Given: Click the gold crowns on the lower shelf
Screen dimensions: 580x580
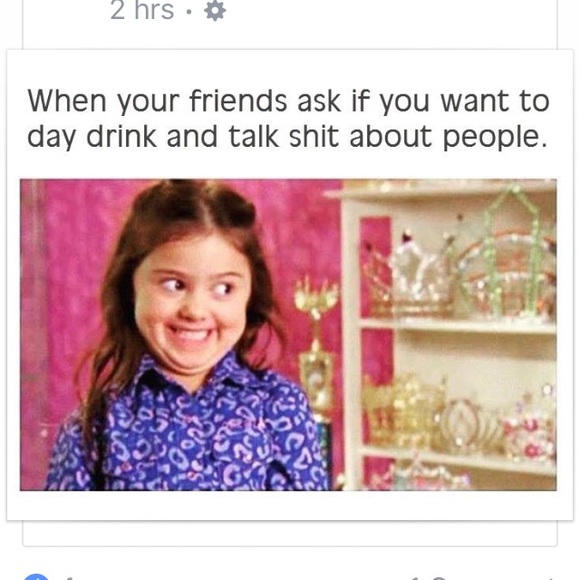Looking at the screenshot, I should tap(401, 412).
